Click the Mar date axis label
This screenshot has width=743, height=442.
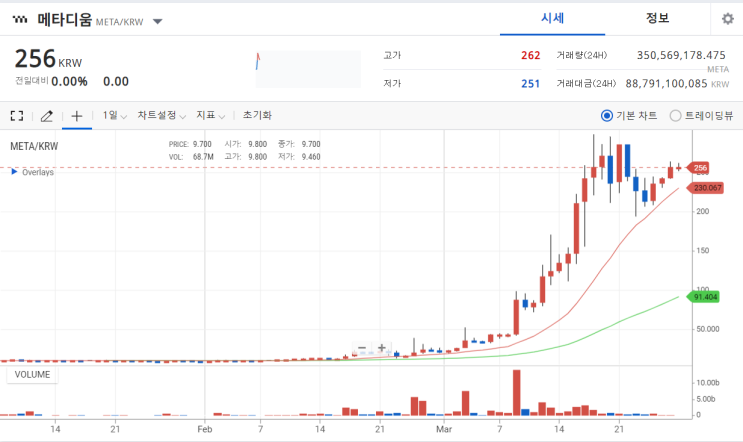point(444,429)
